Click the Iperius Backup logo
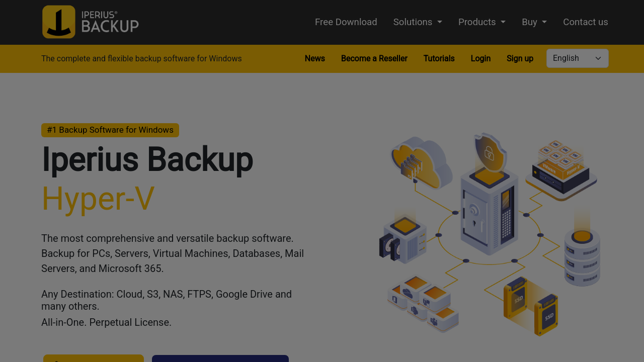 coord(91,22)
